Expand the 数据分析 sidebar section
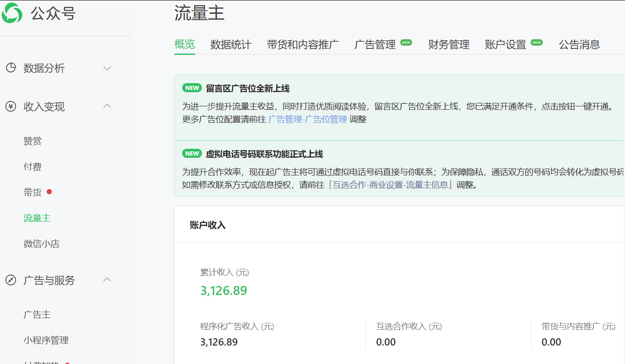The image size is (625, 364). coord(107,68)
